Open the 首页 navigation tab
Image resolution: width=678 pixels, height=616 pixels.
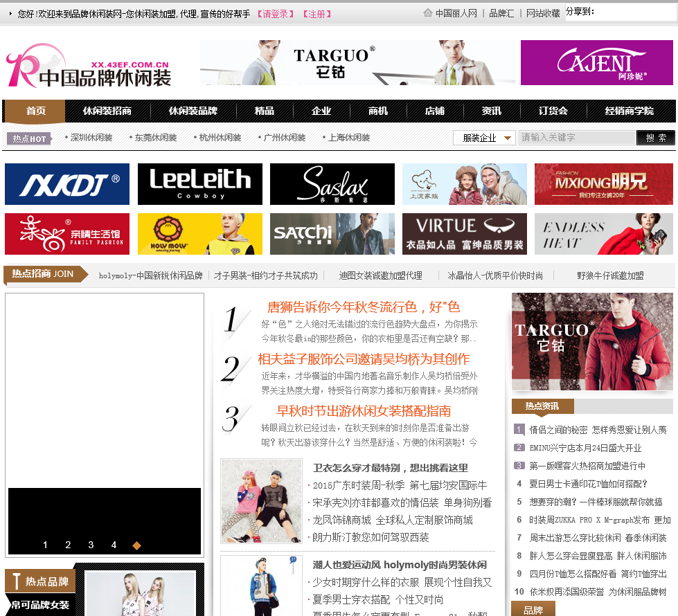(35, 111)
